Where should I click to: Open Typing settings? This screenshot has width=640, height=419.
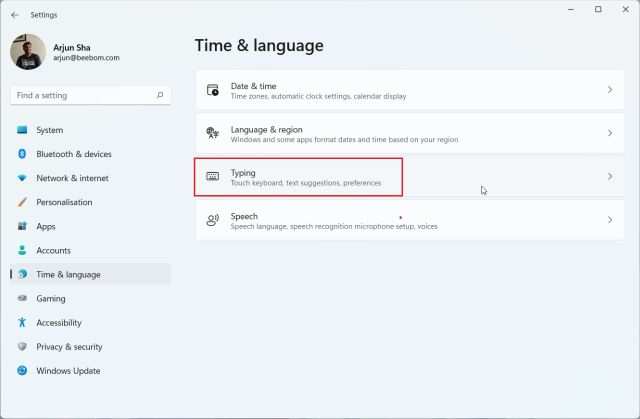click(410, 177)
